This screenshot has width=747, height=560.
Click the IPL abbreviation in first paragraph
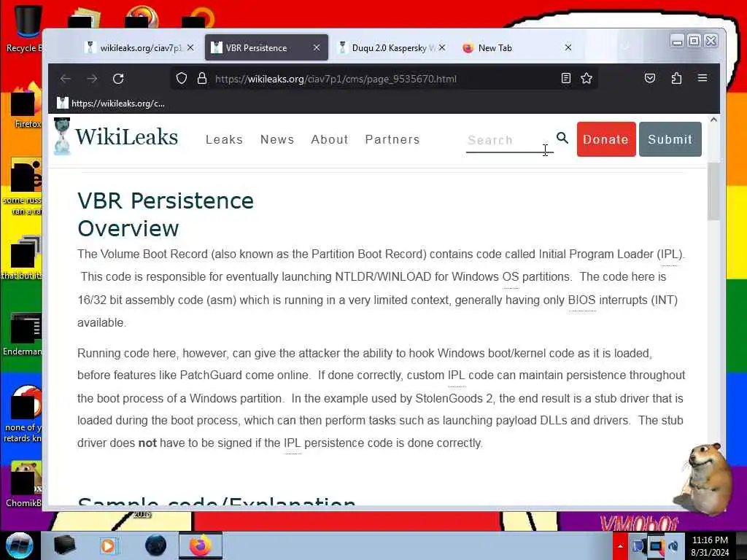pyautogui.click(x=669, y=254)
